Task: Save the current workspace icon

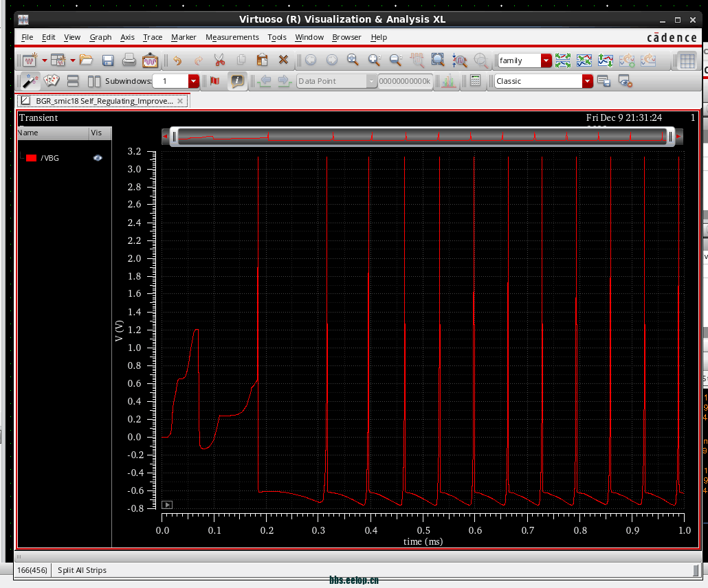Action: tap(604, 81)
